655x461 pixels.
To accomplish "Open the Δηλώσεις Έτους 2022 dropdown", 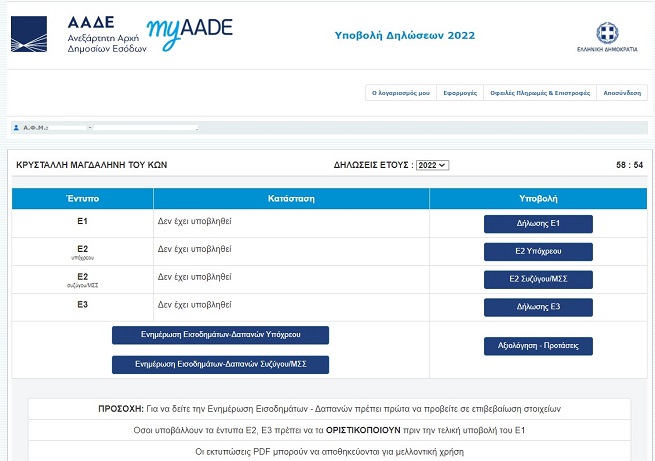I will pos(431,164).
